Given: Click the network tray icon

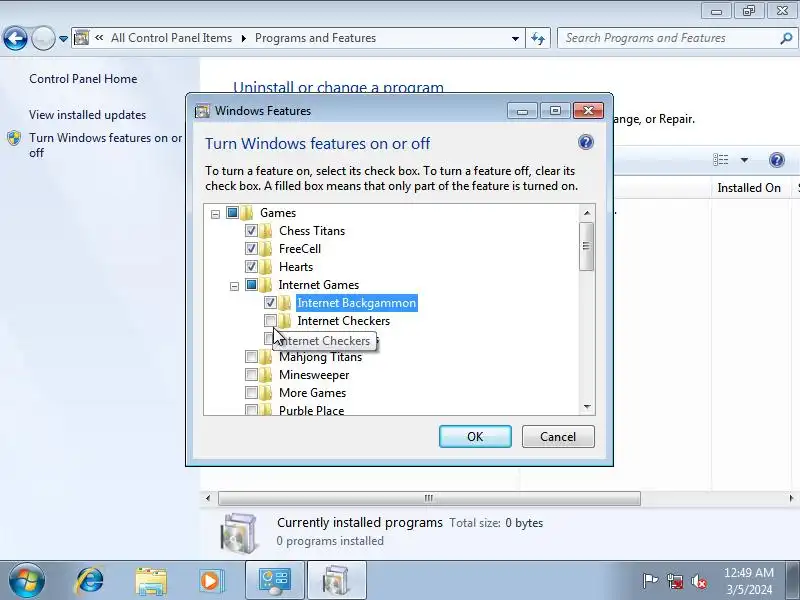Looking at the screenshot, I should point(674,581).
